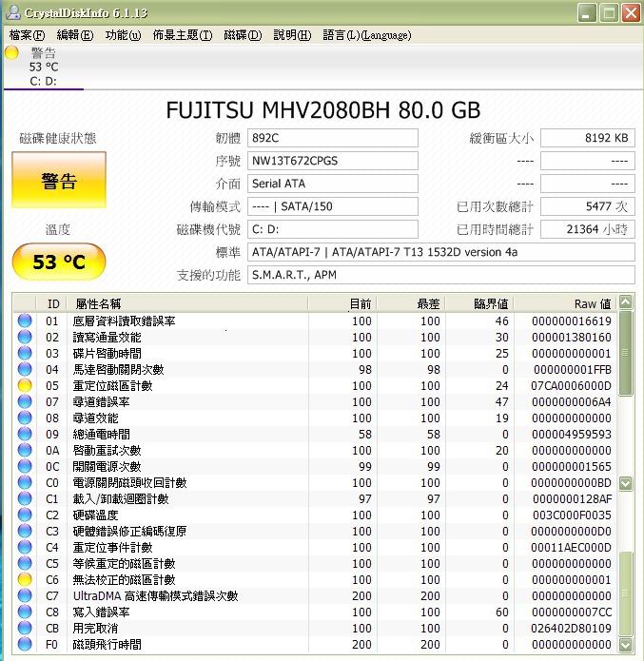644x661 pixels.
Task: Click the yellow warning status circle in disk tab
Action: [x=11, y=52]
